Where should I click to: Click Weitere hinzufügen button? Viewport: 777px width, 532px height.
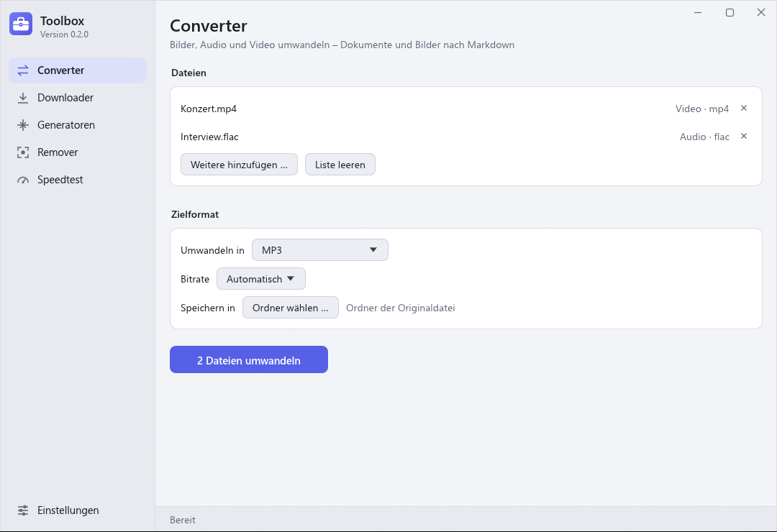239,165
